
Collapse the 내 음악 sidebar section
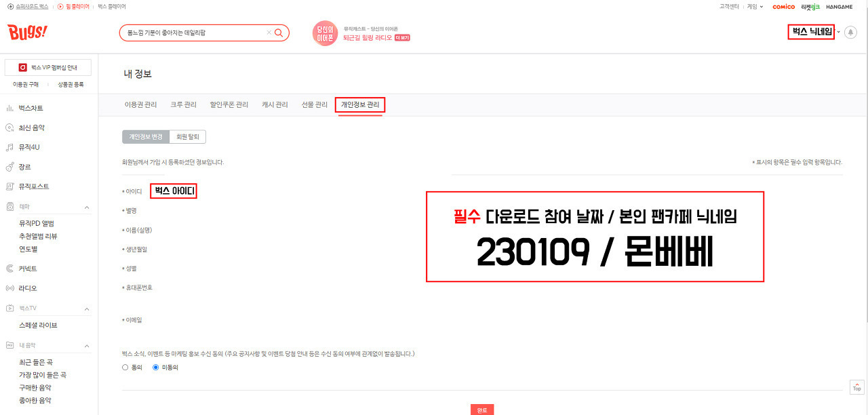click(87, 346)
